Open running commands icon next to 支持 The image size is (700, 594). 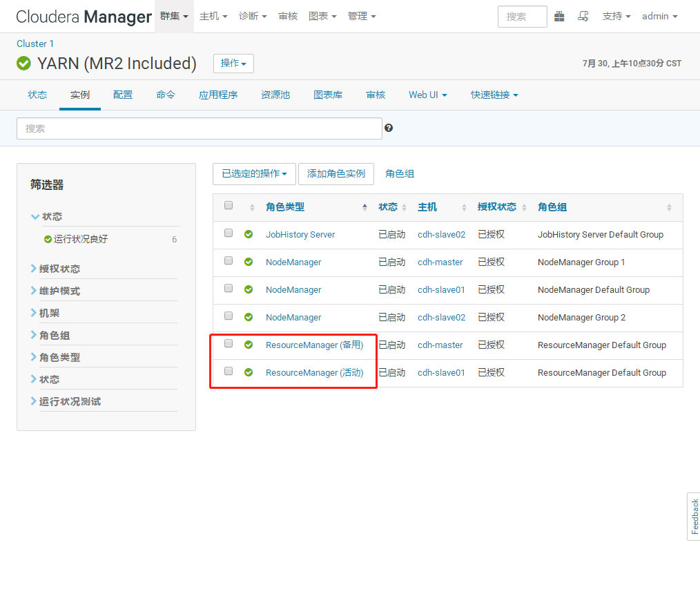[583, 17]
